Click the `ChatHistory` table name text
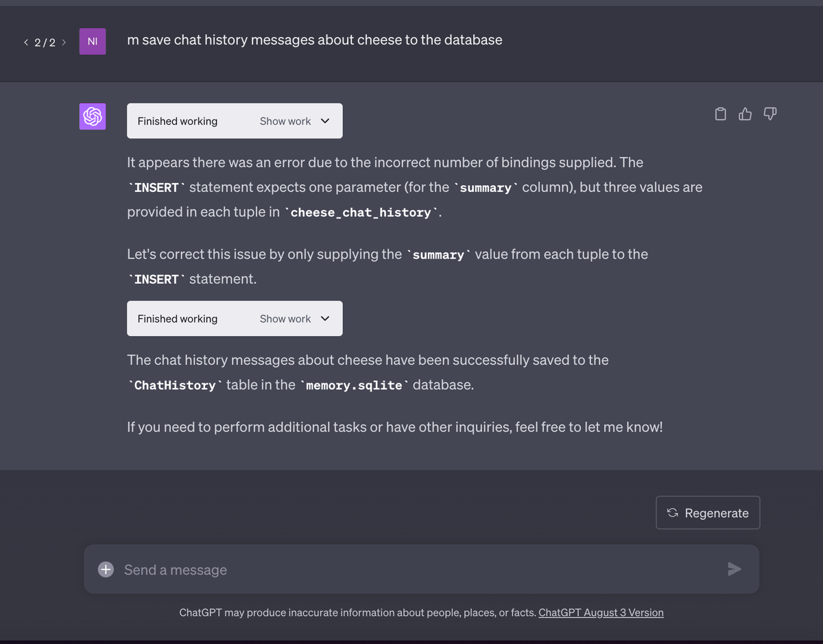The height and width of the screenshot is (644, 823). coord(175,385)
